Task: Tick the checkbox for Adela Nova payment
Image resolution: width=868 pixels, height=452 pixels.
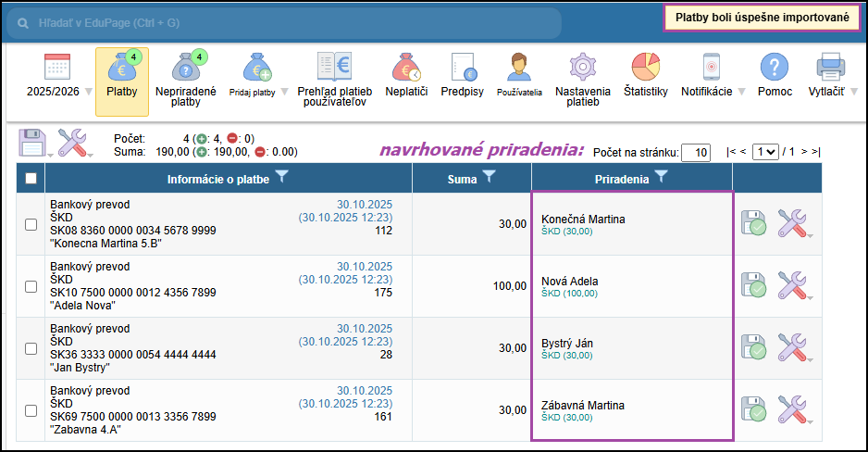Action: (x=31, y=286)
